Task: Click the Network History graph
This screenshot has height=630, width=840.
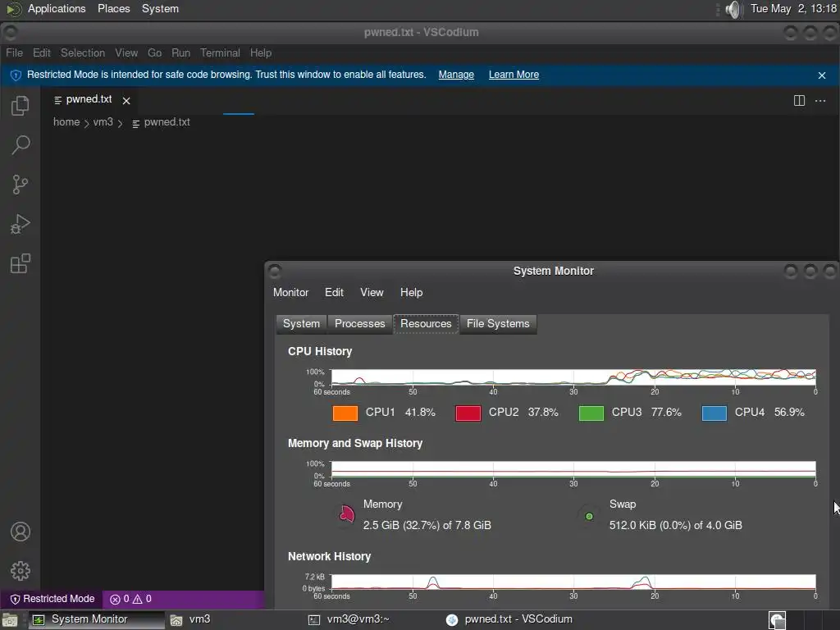Action: (x=573, y=582)
